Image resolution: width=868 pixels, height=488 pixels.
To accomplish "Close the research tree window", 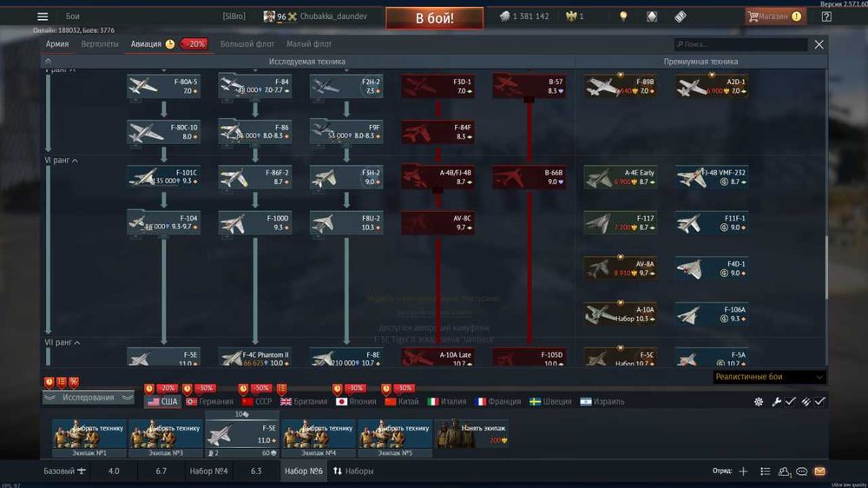I will pyautogui.click(x=819, y=44).
